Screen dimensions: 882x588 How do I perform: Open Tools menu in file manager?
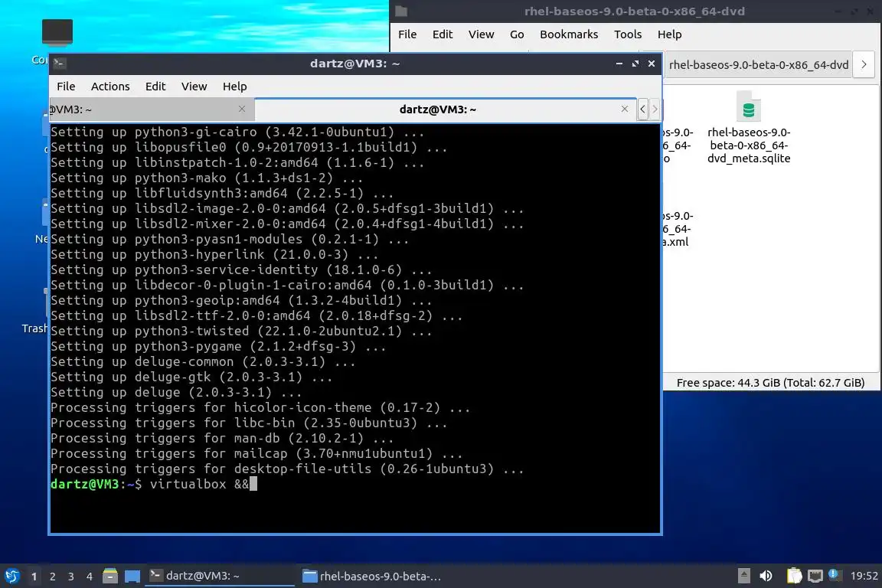[x=628, y=34]
